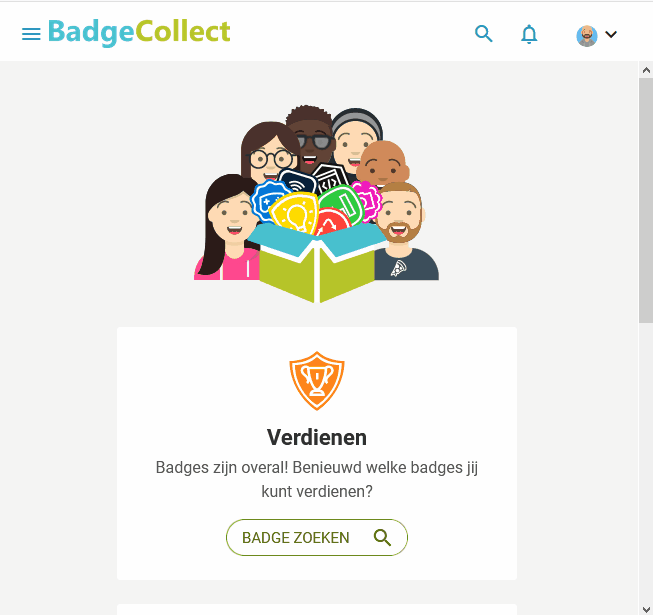Open the notifications bell
Viewport: 653px width, 615px height.
[x=529, y=34]
